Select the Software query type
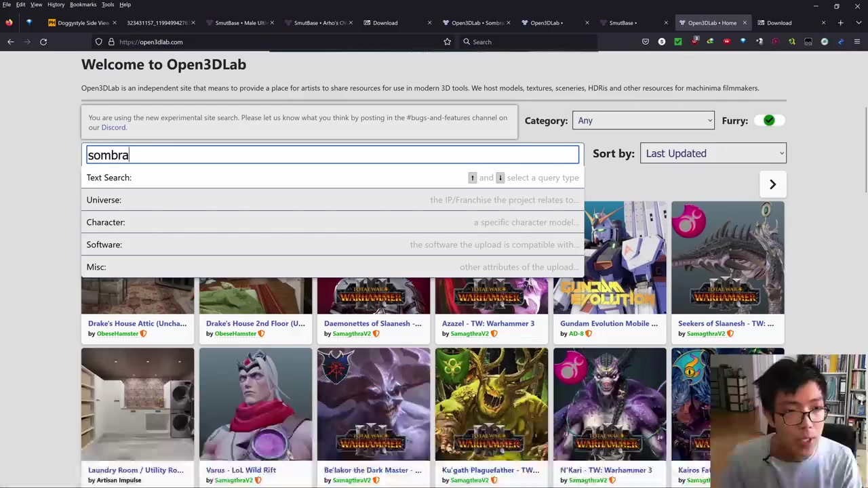This screenshot has height=488, width=868. point(104,245)
